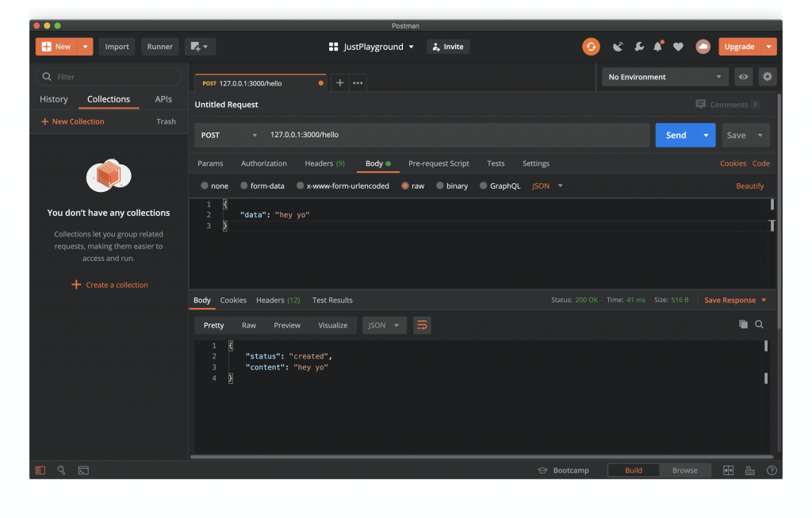This screenshot has height=518, width=812.
Task: Click the sidebar Filter search field
Action: (x=109, y=77)
